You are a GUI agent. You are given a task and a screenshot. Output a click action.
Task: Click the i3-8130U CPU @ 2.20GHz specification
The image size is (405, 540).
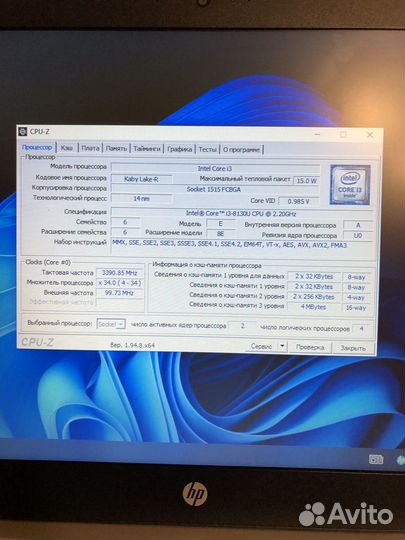click(241, 214)
